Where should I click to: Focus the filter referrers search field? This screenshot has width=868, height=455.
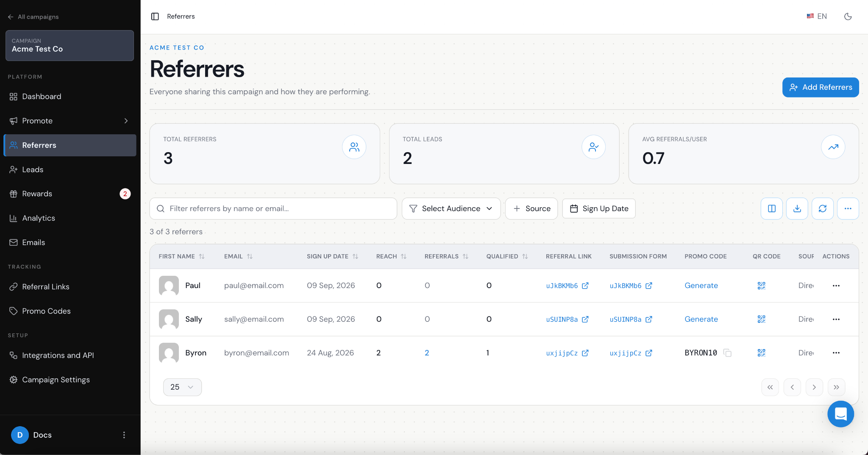click(273, 208)
